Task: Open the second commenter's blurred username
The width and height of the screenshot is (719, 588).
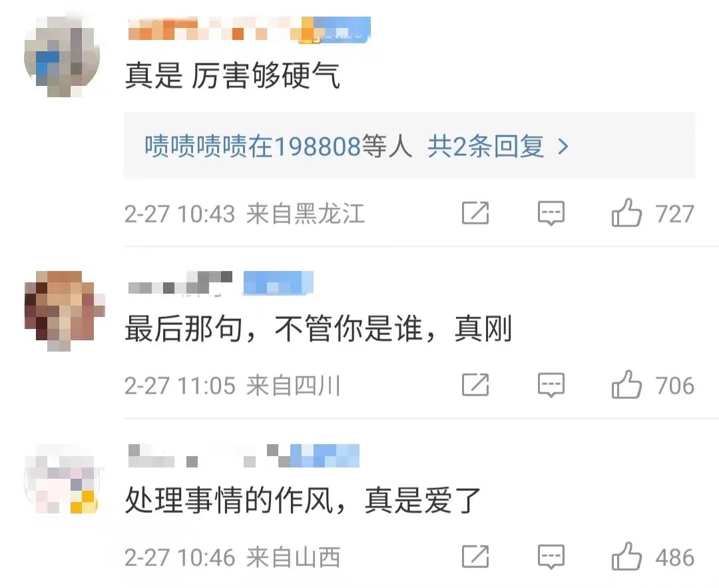Action: pyautogui.click(x=180, y=282)
